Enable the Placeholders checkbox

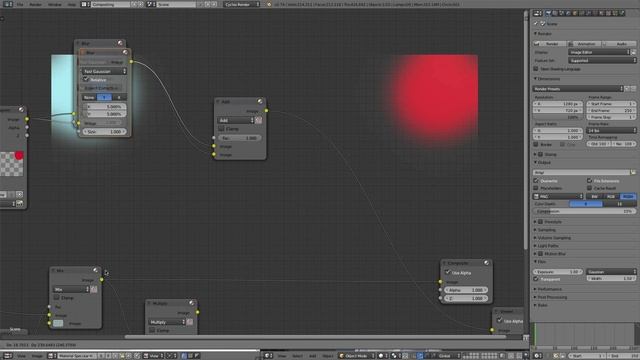(x=536, y=188)
